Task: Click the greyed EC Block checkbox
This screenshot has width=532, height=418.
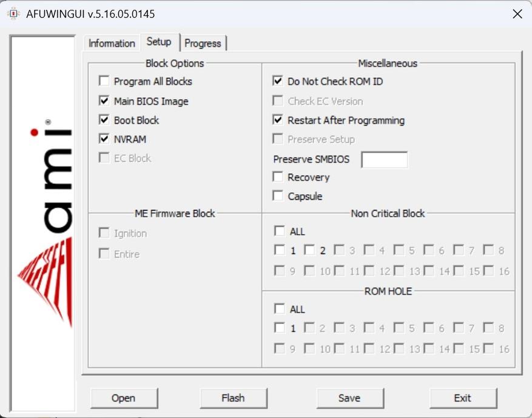Action: click(x=104, y=157)
